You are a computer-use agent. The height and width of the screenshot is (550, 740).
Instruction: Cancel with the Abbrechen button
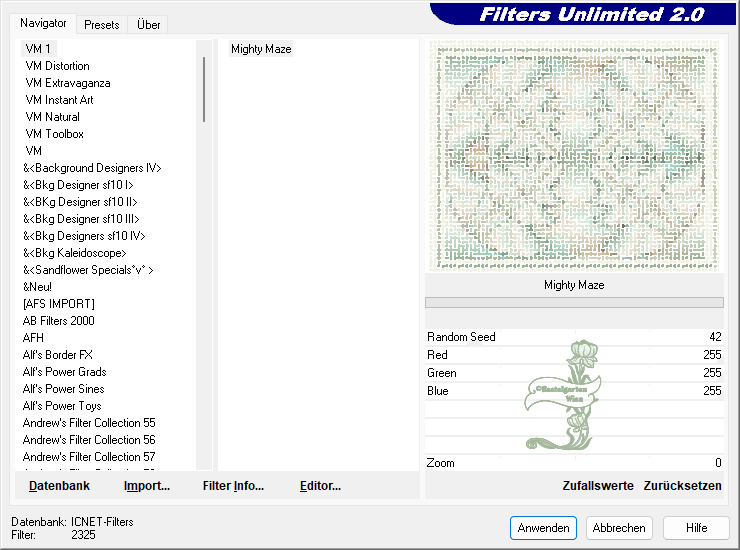(x=619, y=528)
